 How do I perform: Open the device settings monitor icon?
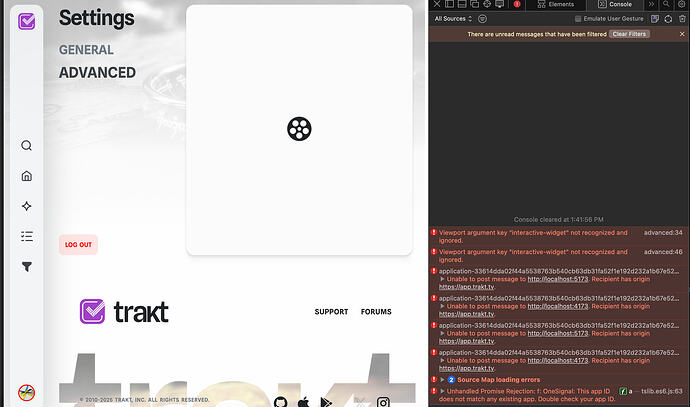coord(499,4)
